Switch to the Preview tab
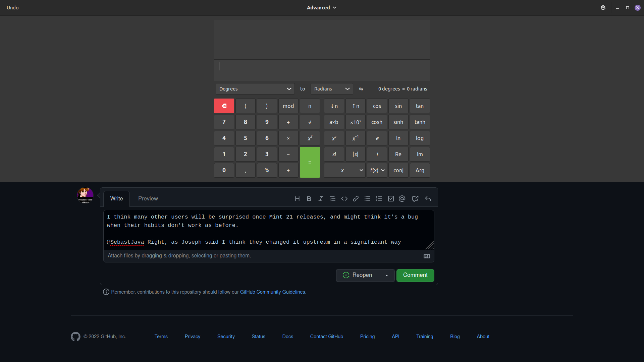This screenshot has height=362, width=644. pyautogui.click(x=148, y=198)
